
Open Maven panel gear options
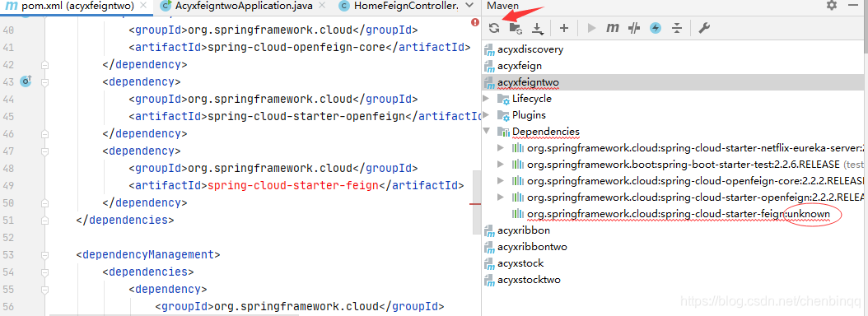coord(832,6)
